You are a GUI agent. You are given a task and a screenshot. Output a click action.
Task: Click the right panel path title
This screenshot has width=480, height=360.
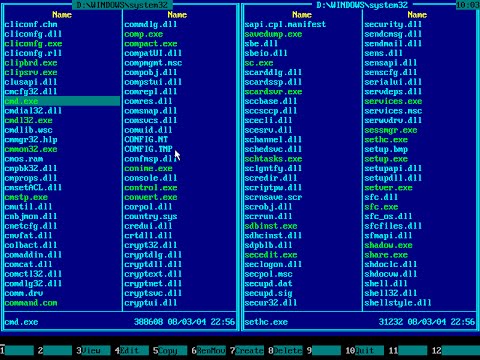[x=362, y=5]
